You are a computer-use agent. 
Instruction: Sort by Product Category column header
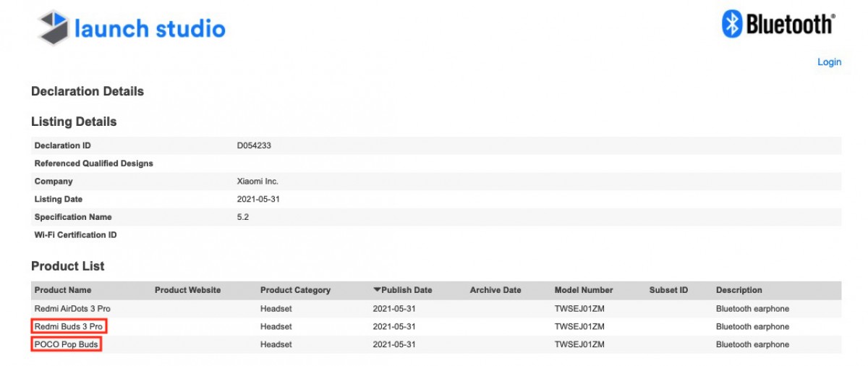[x=295, y=290]
